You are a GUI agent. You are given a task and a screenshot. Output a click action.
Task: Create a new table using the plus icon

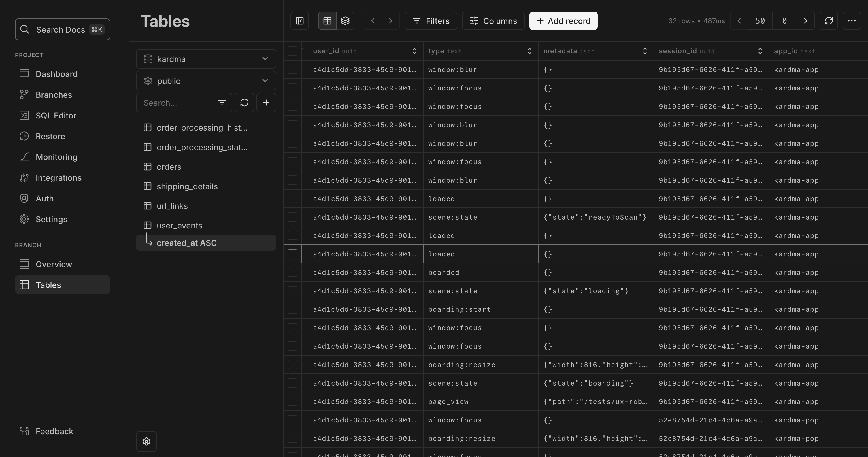pyautogui.click(x=266, y=103)
